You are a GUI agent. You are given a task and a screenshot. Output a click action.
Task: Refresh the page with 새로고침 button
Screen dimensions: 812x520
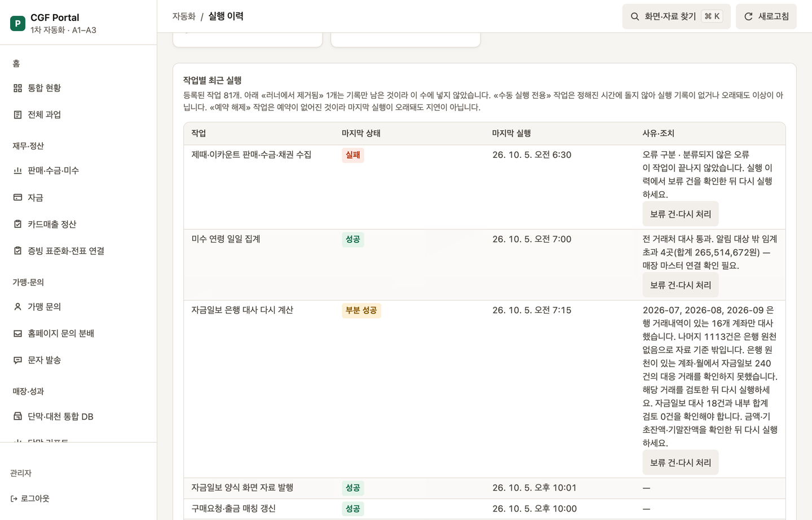(x=766, y=16)
